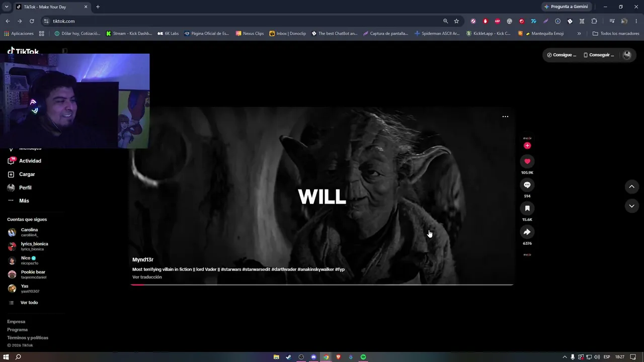Open the comments on the video
644x362 pixels.
tap(527, 185)
